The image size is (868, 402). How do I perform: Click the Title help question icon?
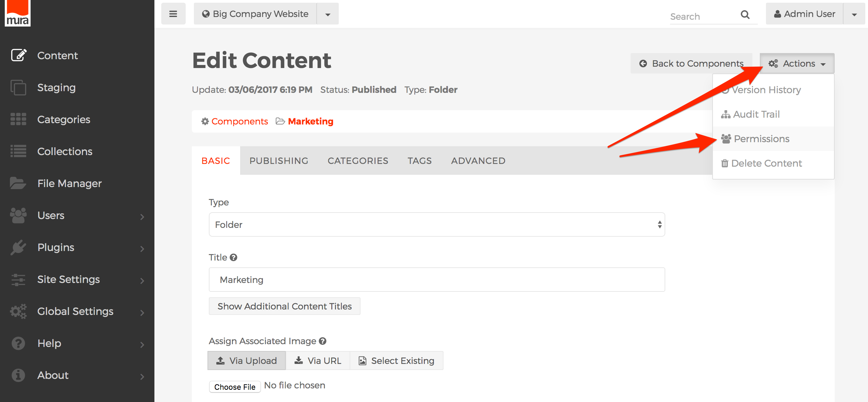pyautogui.click(x=233, y=257)
